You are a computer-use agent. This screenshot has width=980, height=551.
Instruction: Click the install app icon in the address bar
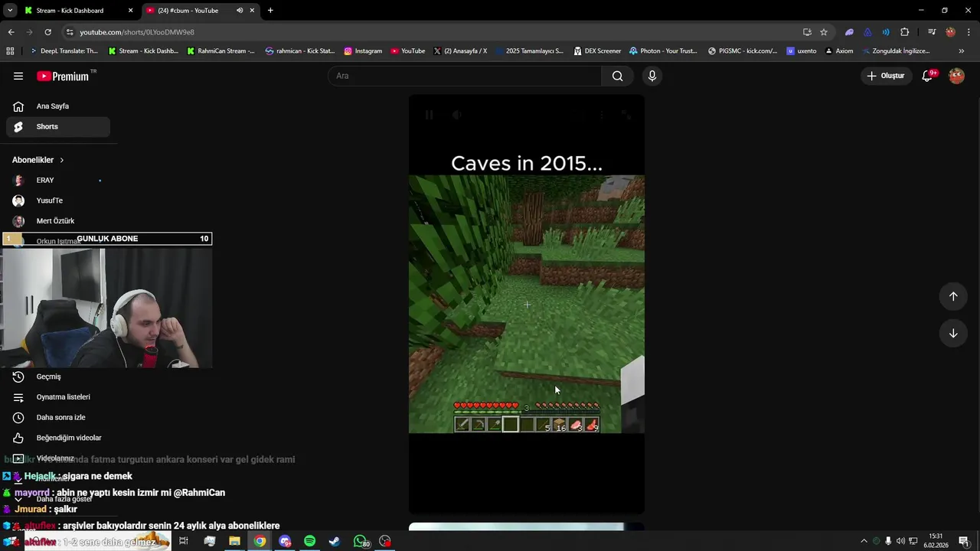[x=807, y=32]
